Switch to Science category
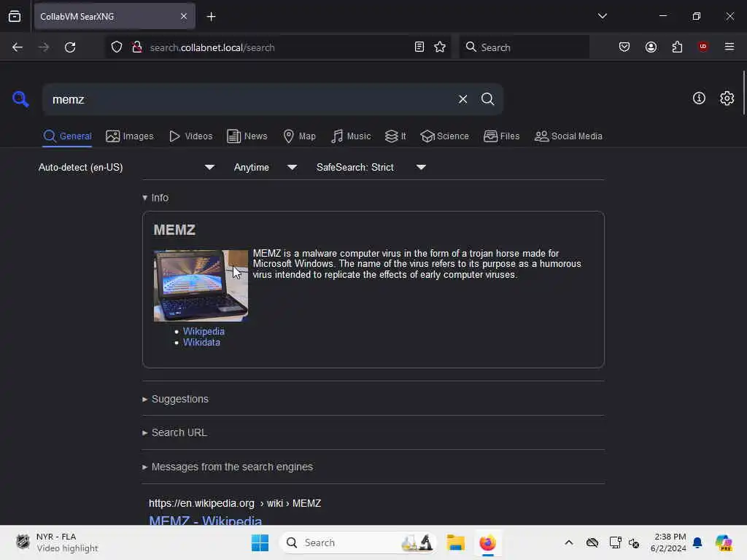 pos(444,136)
